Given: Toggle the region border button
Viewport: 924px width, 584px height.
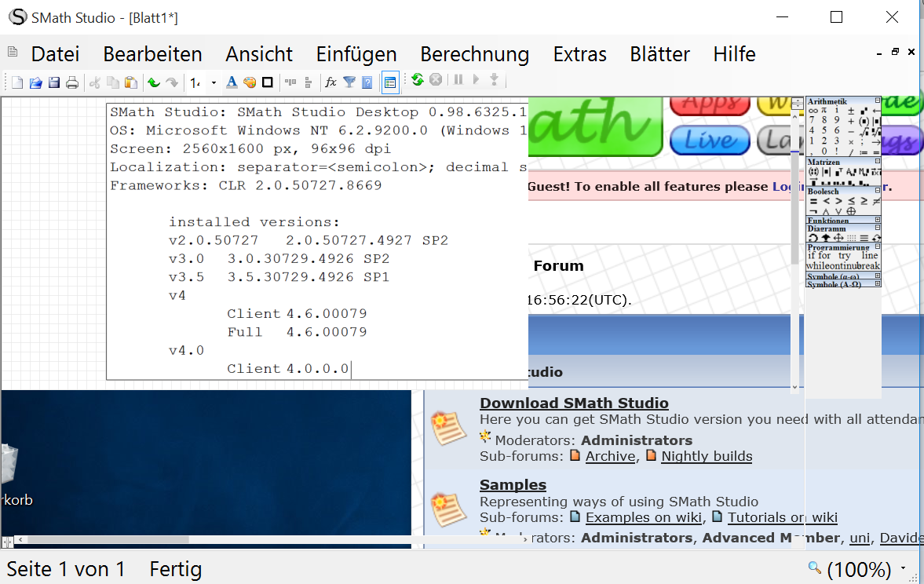Looking at the screenshot, I should click(x=267, y=82).
